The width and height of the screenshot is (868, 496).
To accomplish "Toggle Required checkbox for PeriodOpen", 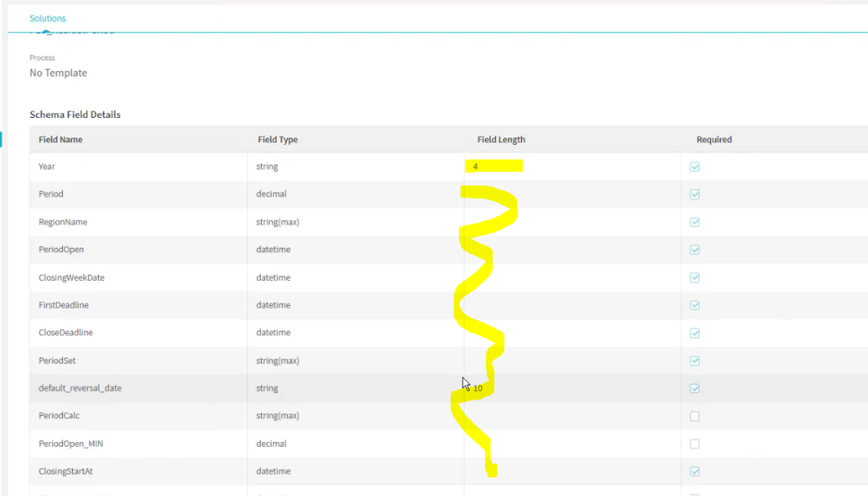I will (x=695, y=250).
